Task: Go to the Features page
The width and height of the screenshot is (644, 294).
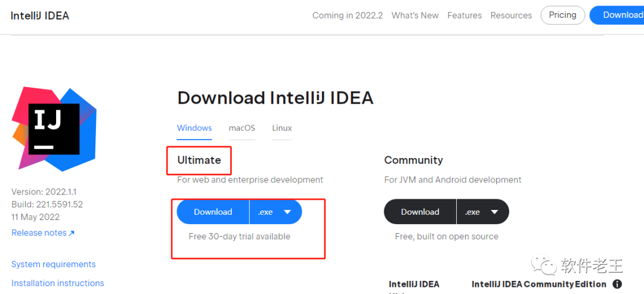Action: [x=465, y=15]
